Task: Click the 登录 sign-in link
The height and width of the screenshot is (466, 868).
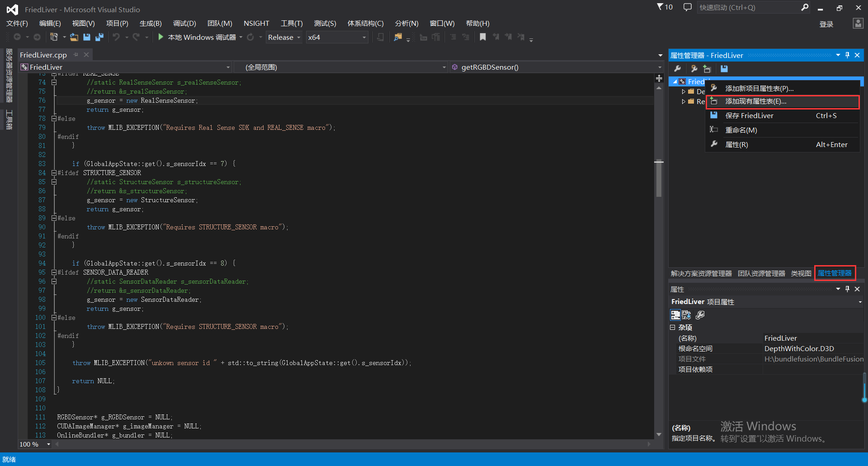Action: pos(826,24)
